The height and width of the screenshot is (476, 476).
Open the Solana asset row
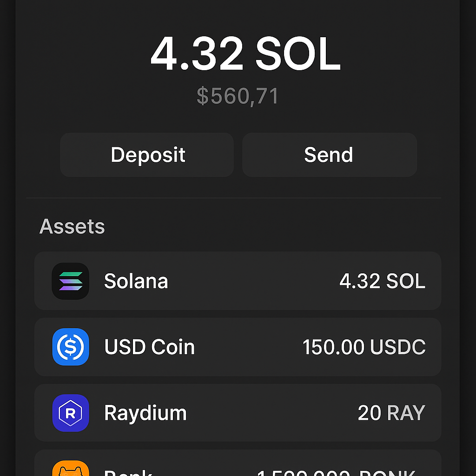tap(238, 281)
